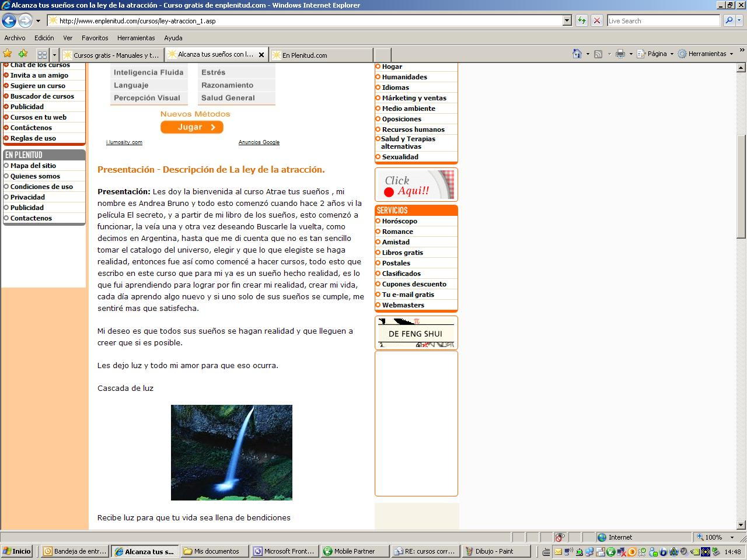Click the Refresh page icon
The image size is (747, 560).
pos(582,20)
